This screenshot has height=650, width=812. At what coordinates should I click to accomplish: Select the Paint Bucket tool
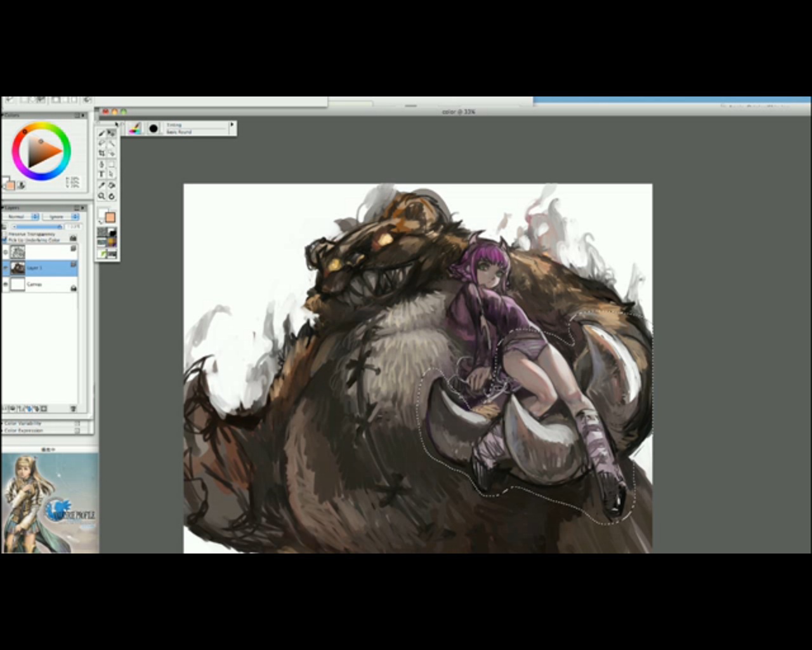click(x=112, y=185)
